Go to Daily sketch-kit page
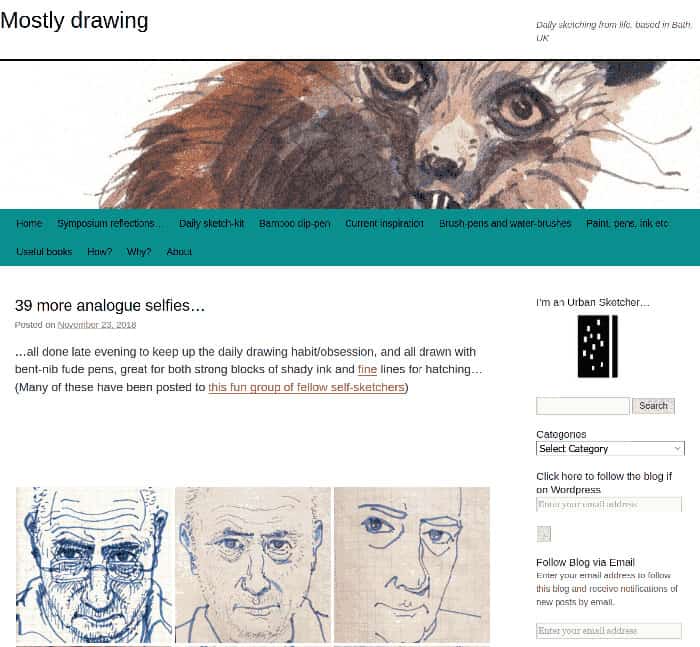This screenshot has height=647, width=700. [x=212, y=223]
